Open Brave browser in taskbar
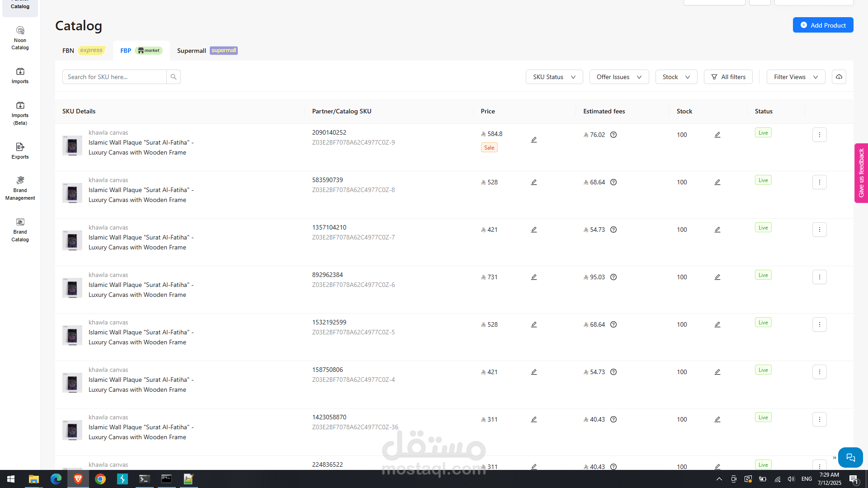 point(78,479)
